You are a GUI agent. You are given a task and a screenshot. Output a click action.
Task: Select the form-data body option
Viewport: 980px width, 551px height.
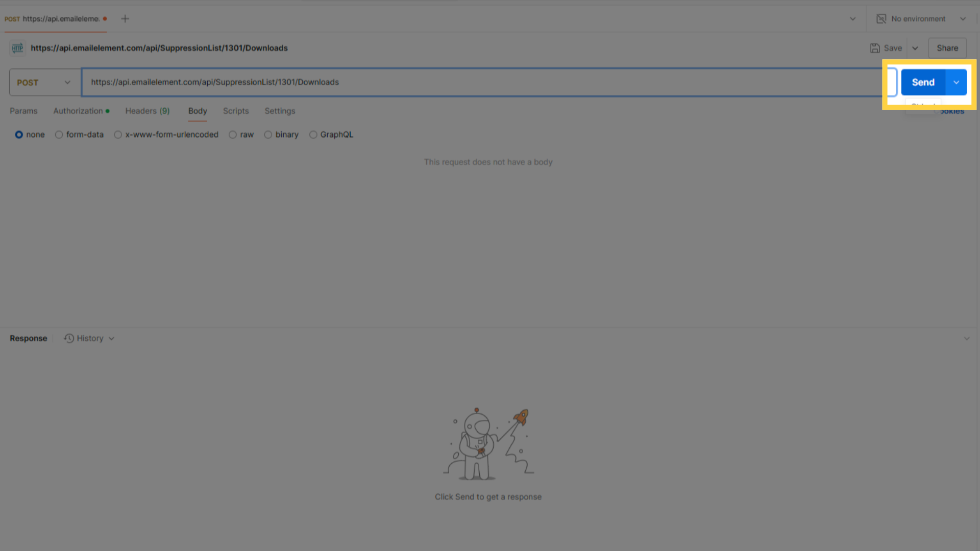(59, 135)
